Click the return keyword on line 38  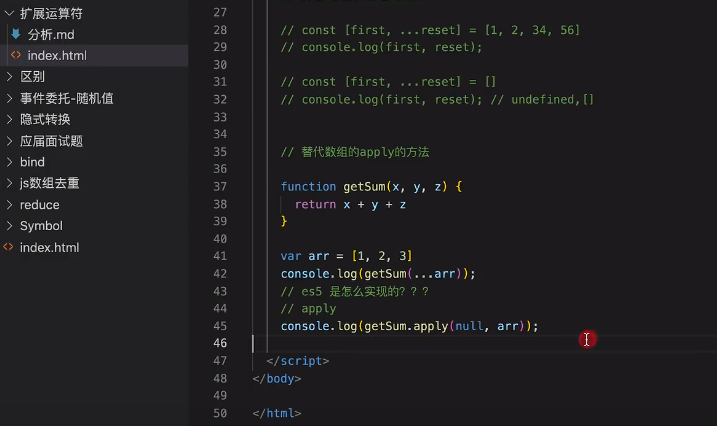316,204
